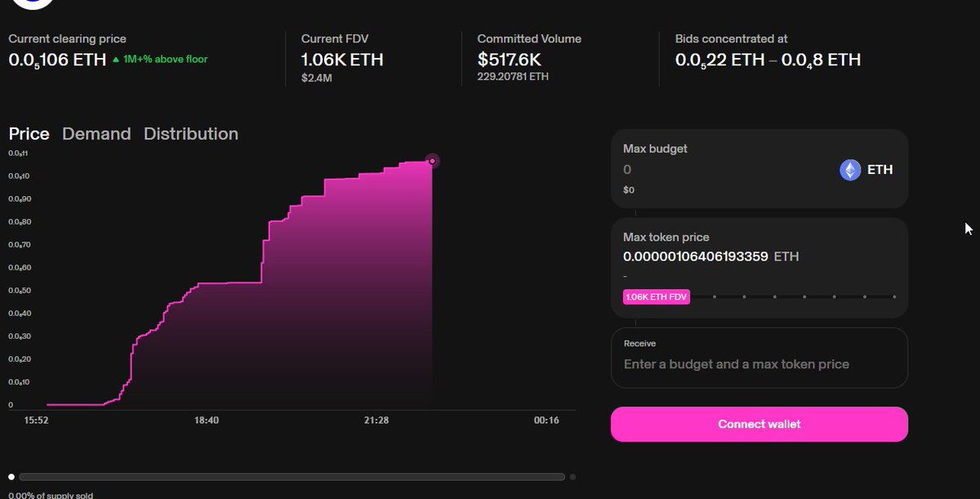Click the 1.06K ETH Current FDV value
This screenshot has height=499, width=980.
(342, 60)
